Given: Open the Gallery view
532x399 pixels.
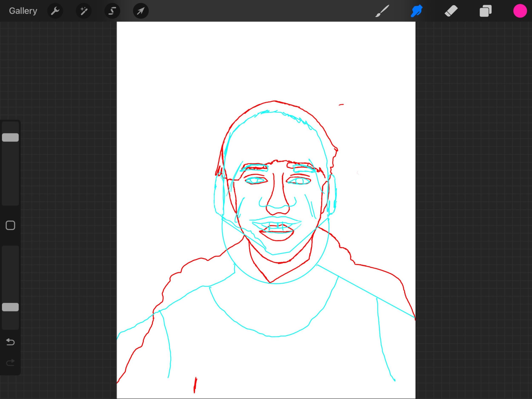Looking at the screenshot, I should pyautogui.click(x=23, y=11).
